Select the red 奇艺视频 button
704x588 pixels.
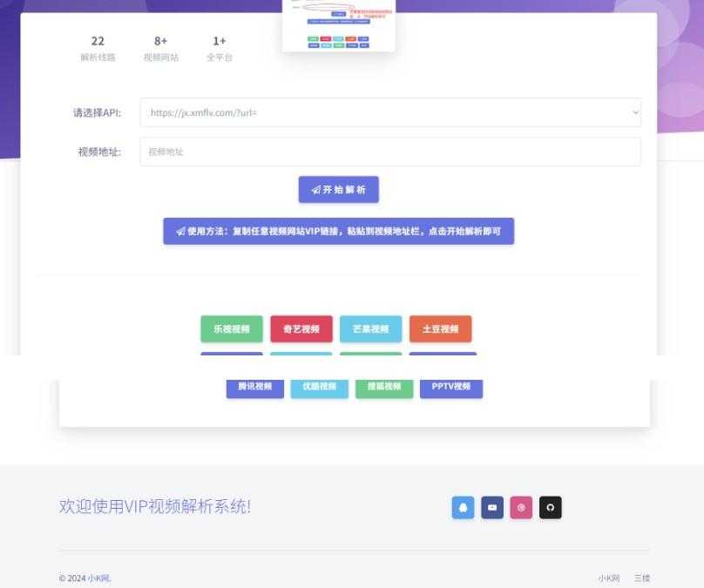[301, 329]
